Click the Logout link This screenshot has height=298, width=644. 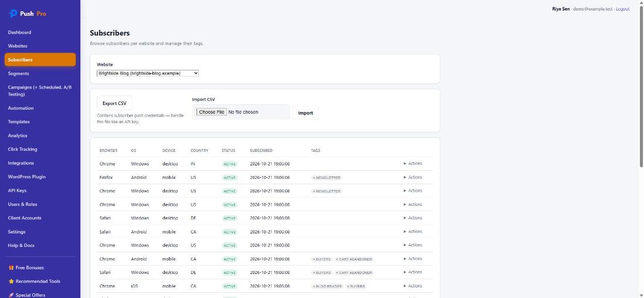pyautogui.click(x=623, y=9)
